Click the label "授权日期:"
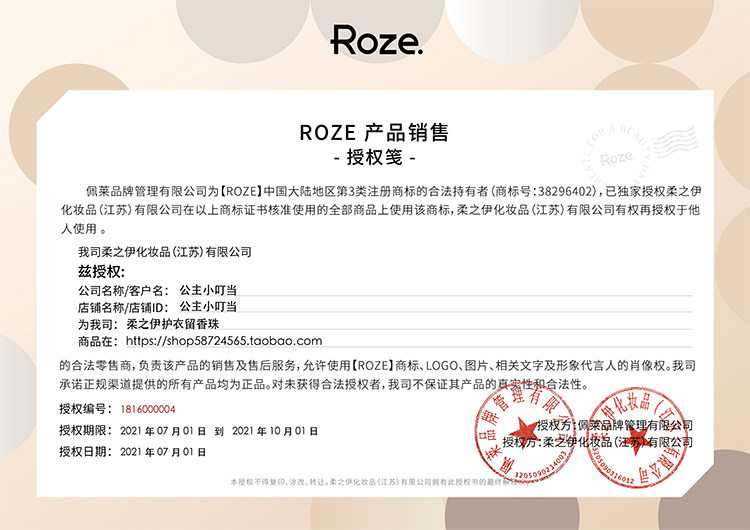The image size is (750, 530). click(x=86, y=452)
